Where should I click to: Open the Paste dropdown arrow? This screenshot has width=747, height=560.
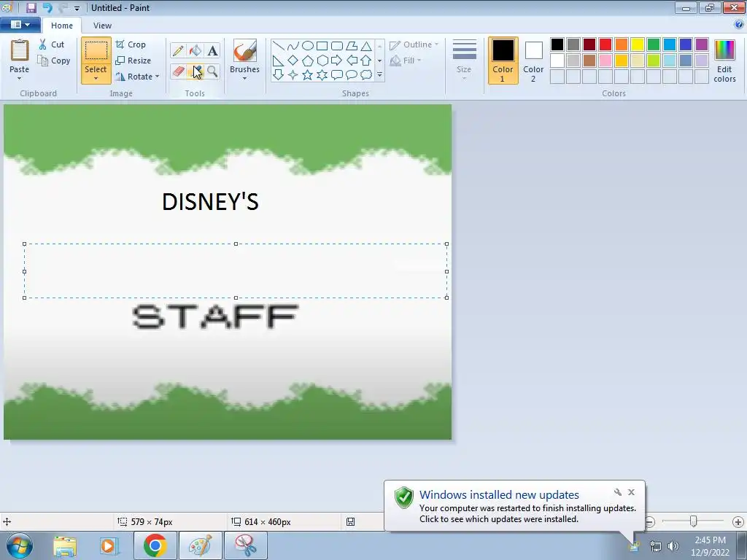pyautogui.click(x=20, y=78)
